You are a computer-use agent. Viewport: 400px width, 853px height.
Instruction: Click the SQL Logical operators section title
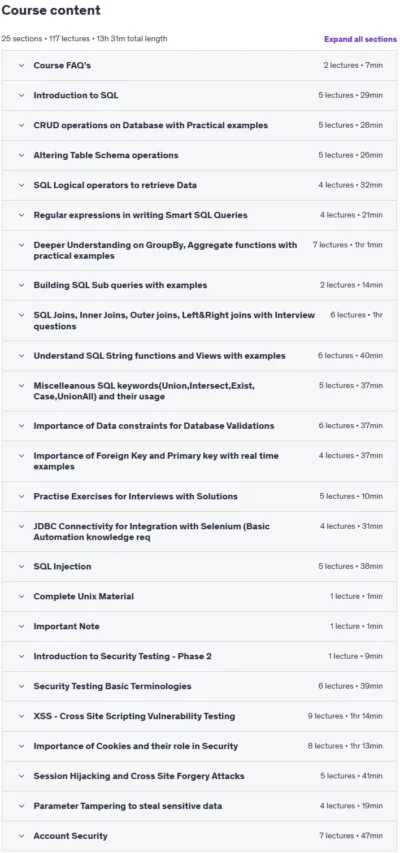click(x=115, y=185)
